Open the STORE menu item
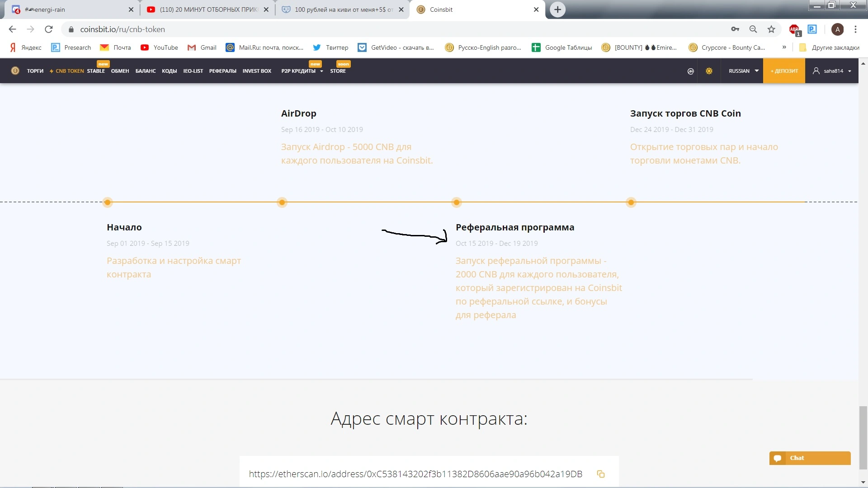The image size is (868, 488). point(338,71)
